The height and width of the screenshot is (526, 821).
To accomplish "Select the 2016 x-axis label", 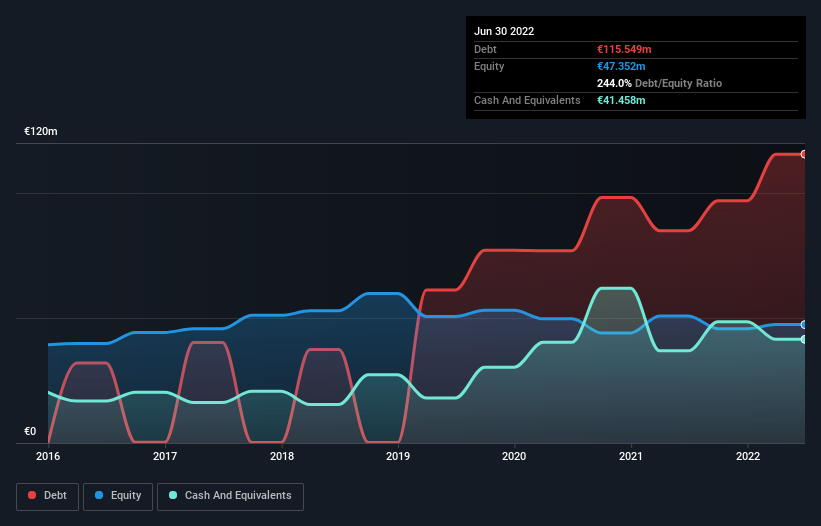I will click(x=48, y=456).
